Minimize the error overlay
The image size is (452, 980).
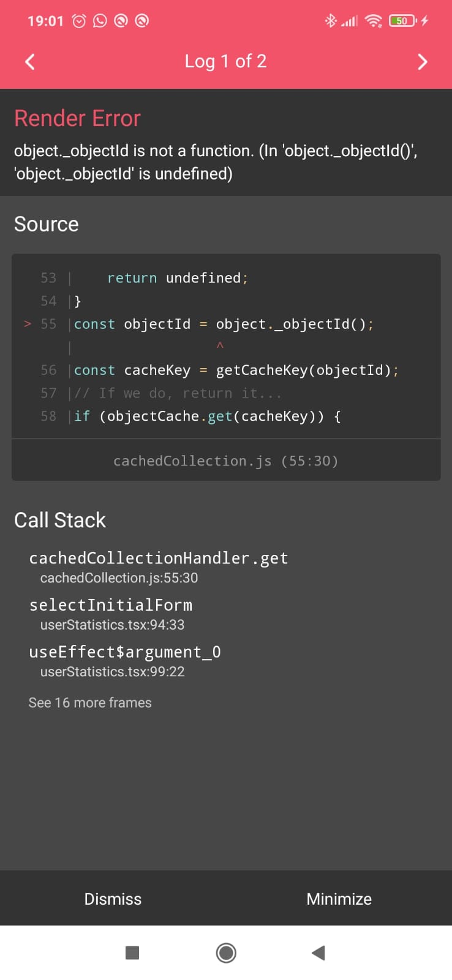pyautogui.click(x=339, y=899)
